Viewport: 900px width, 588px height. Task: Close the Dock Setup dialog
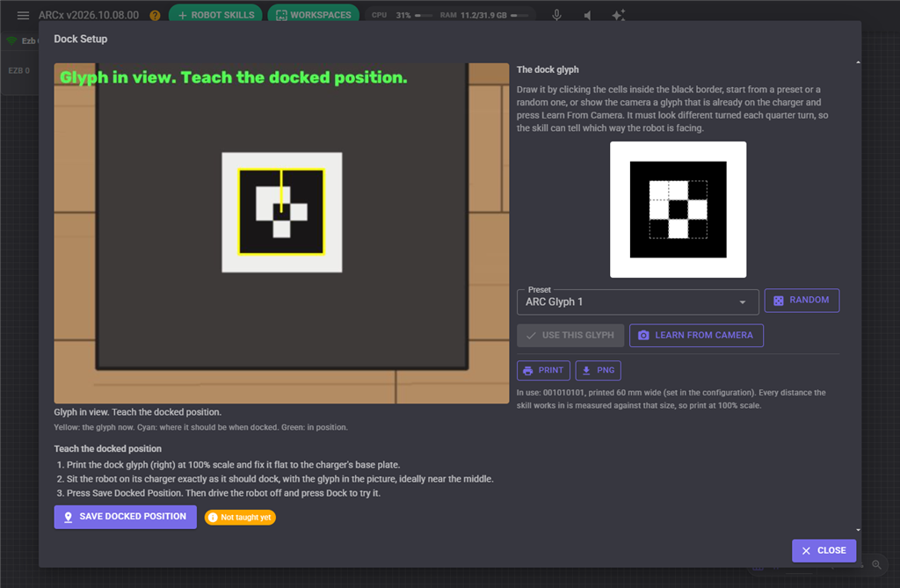point(824,551)
